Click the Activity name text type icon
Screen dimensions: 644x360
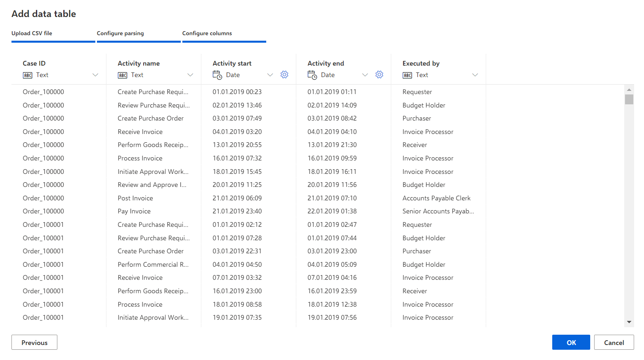(x=123, y=75)
